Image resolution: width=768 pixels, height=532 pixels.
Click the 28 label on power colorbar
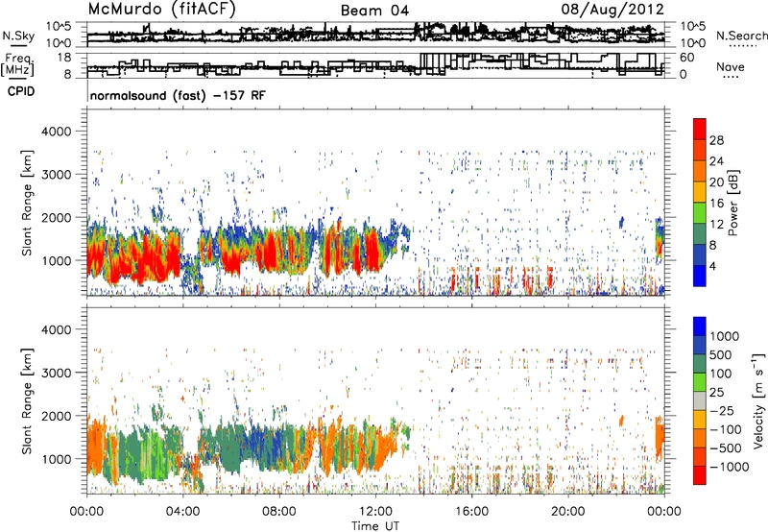point(716,140)
